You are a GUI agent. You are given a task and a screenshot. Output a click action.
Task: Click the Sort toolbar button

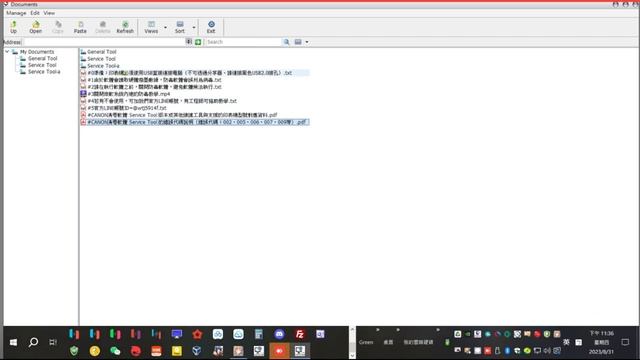coord(180,27)
